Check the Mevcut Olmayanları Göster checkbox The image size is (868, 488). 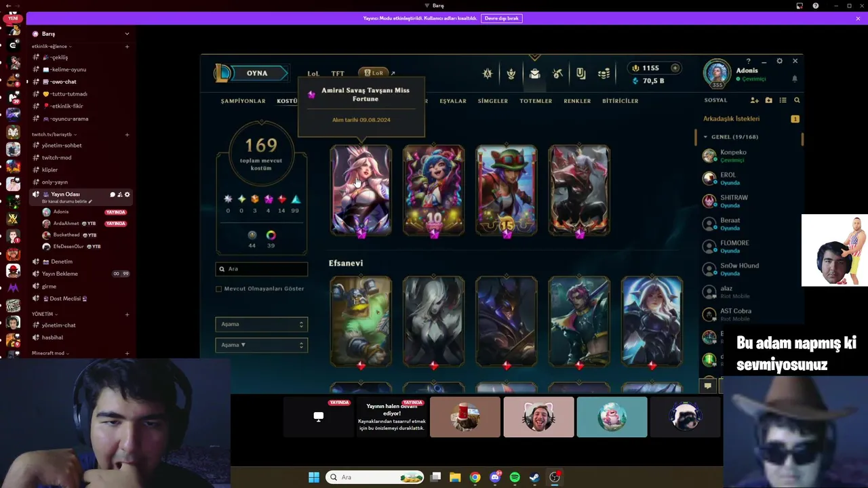pyautogui.click(x=218, y=289)
